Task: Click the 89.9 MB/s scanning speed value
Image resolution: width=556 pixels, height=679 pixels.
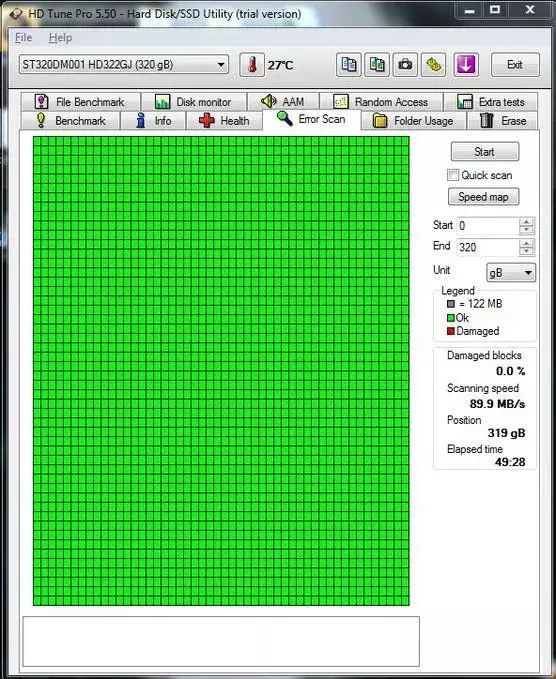Action: tap(497, 404)
